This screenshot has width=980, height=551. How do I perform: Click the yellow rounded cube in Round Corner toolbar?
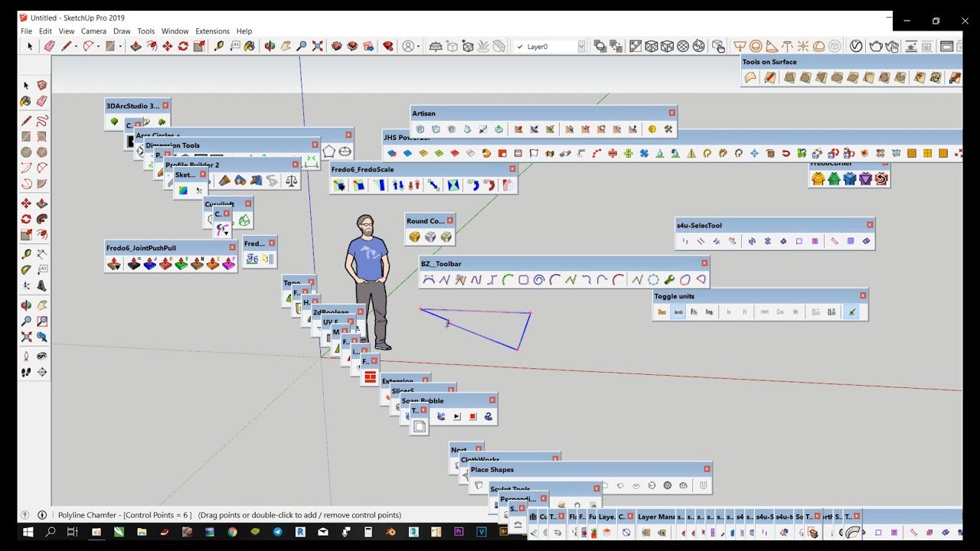[x=414, y=237]
